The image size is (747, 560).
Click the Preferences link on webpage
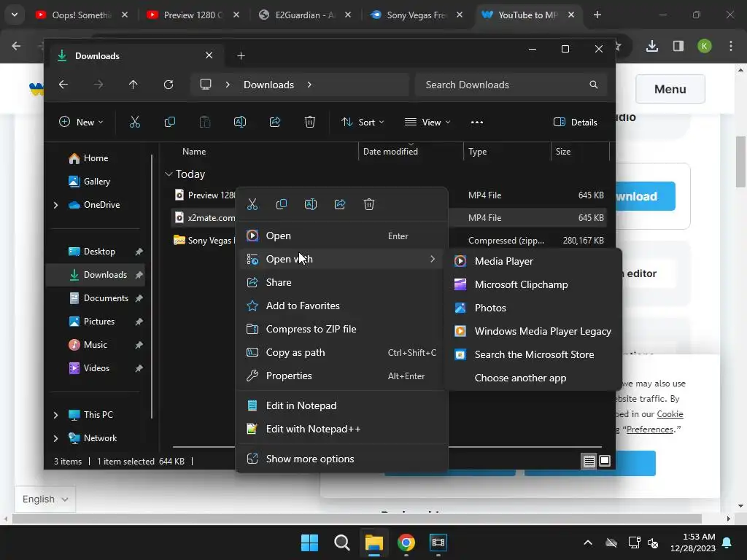(650, 429)
